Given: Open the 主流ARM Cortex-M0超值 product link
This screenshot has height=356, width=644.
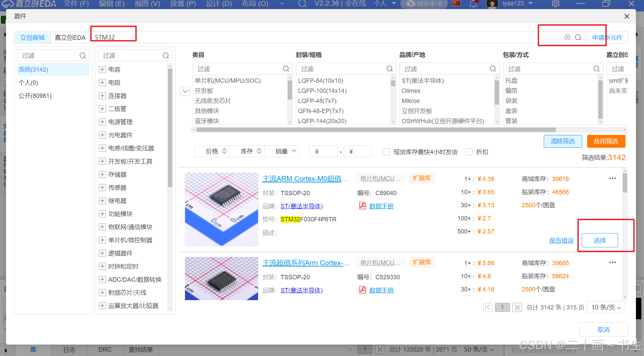Looking at the screenshot, I should 305,178.
